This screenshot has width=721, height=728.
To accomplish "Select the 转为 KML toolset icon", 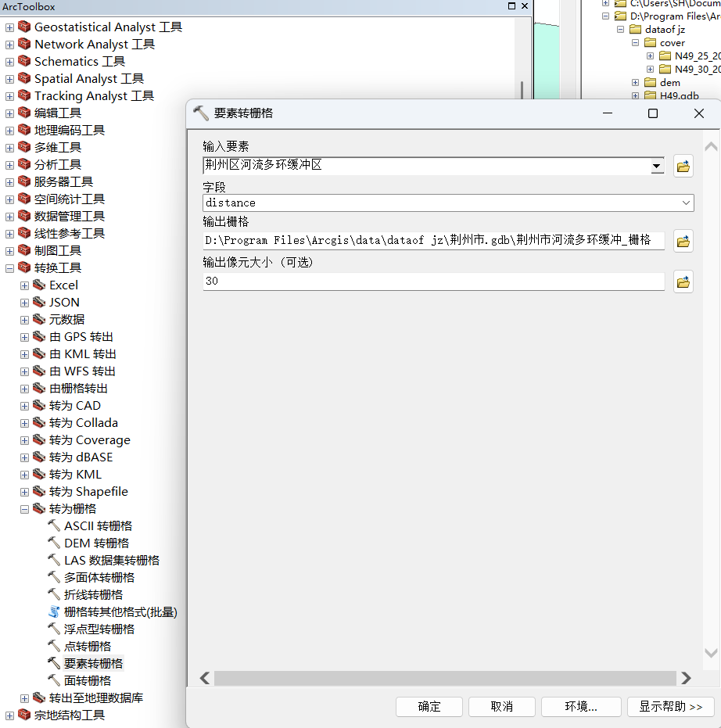I will pyautogui.click(x=39, y=474).
